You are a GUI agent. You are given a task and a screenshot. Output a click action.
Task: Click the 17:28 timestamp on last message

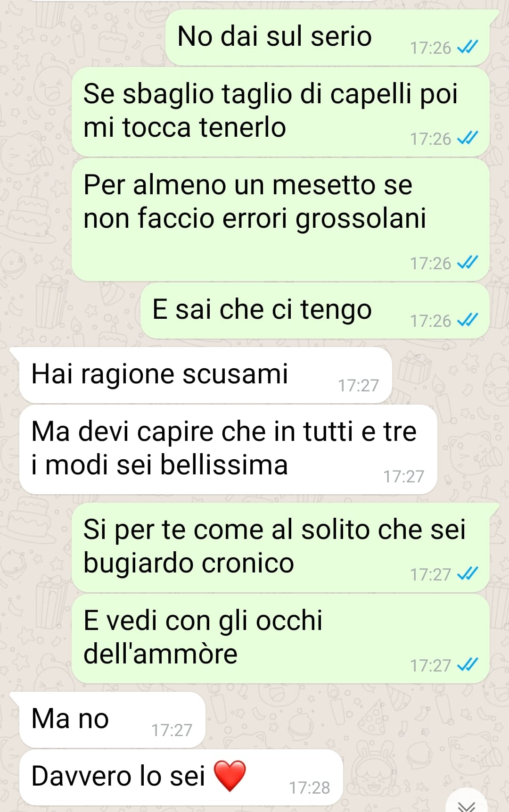click(x=309, y=787)
